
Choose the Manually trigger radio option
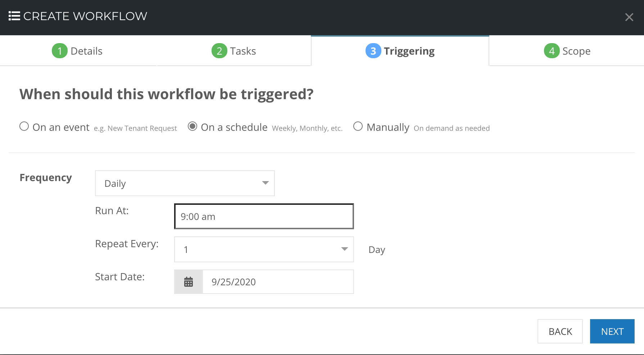point(358,126)
